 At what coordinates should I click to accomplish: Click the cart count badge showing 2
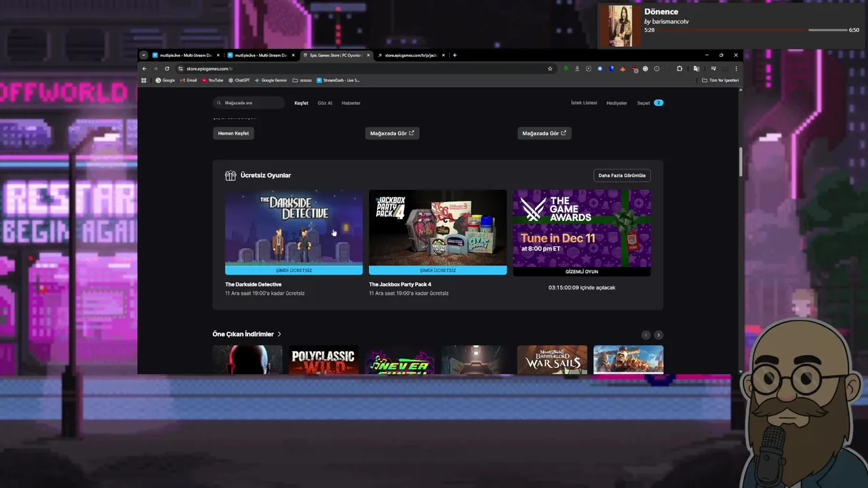658,103
